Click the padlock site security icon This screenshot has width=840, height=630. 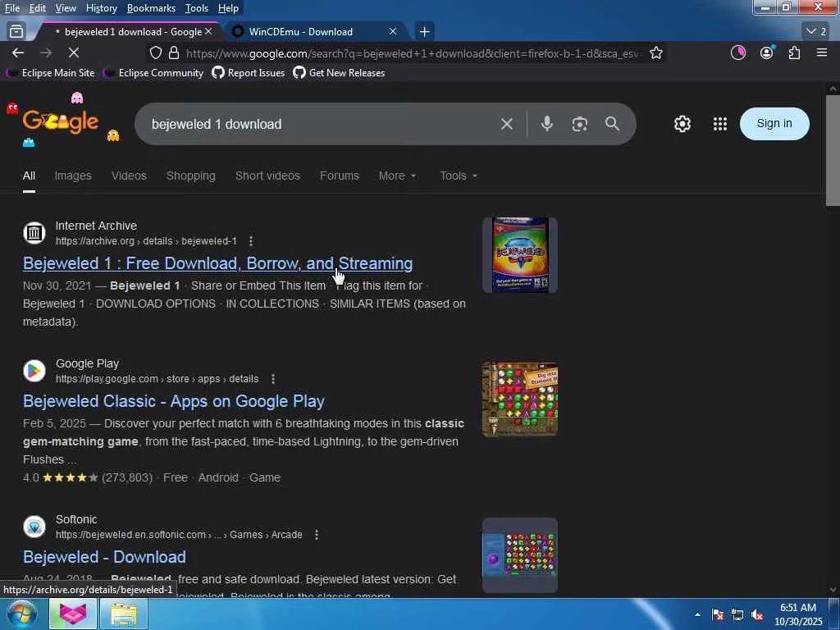[x=174, y=52]
